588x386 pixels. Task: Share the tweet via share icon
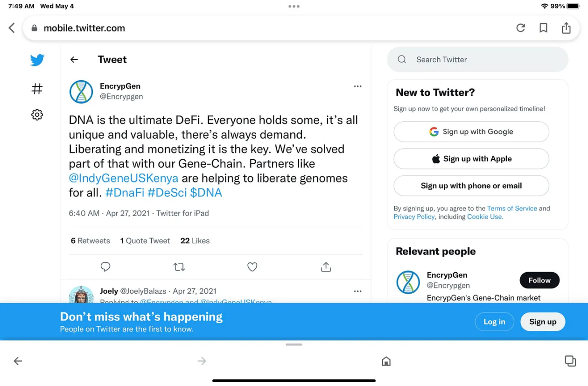click(326, 267)
